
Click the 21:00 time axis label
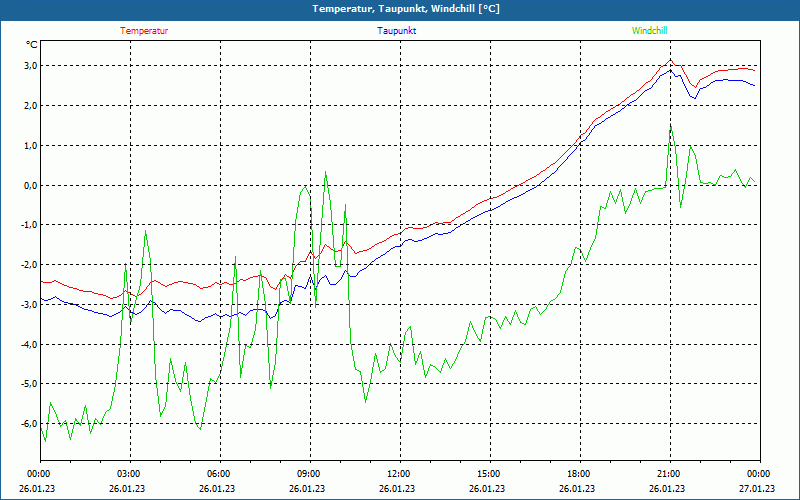[x=668, y=474]
